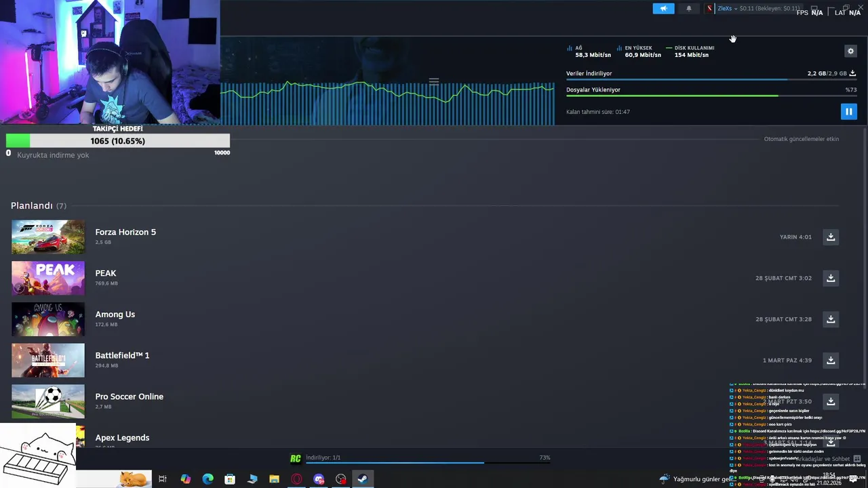Select the Apex Legends title
868x488 pixels.
point(122,438)
